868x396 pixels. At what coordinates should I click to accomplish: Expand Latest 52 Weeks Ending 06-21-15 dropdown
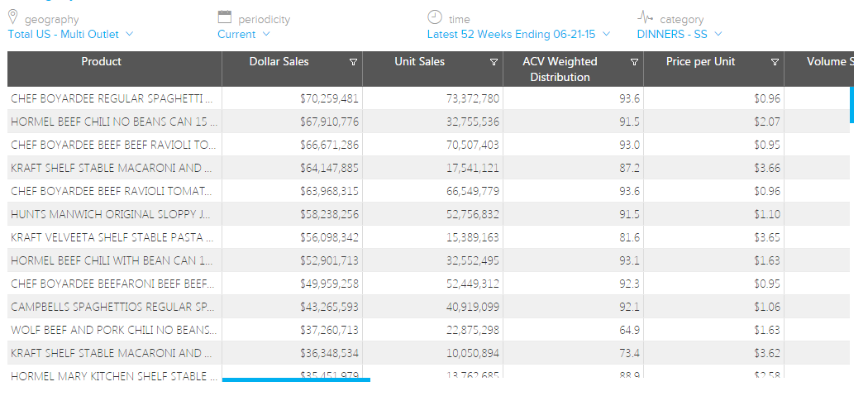(x=518, y=34)
